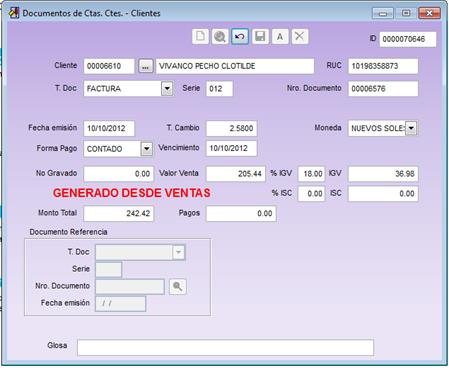This screenshot has height=368, width=449.
Task: Expand the T. Doc FACTURA dropdown
Action: pos(167,89)
